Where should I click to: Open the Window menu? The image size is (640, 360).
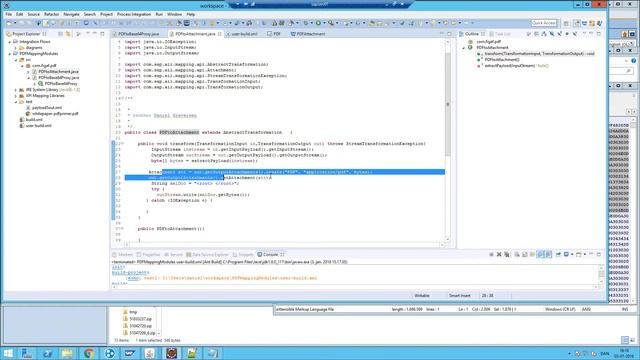pos(174,14)
